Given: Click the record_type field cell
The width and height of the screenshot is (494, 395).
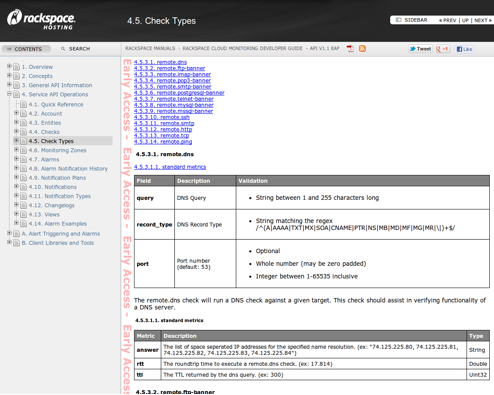Looking at the screenshot, I should coord(154,224).
